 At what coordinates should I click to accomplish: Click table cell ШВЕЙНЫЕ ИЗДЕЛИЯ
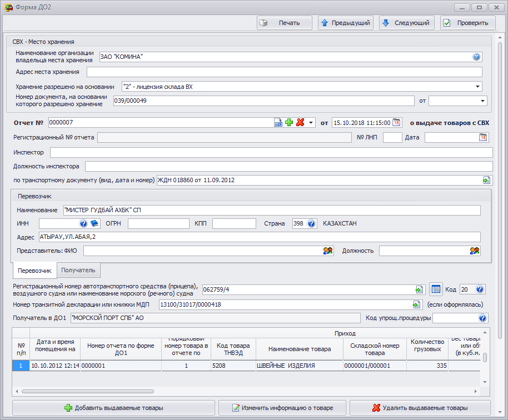pyautogui.click(x=300, y=366)
